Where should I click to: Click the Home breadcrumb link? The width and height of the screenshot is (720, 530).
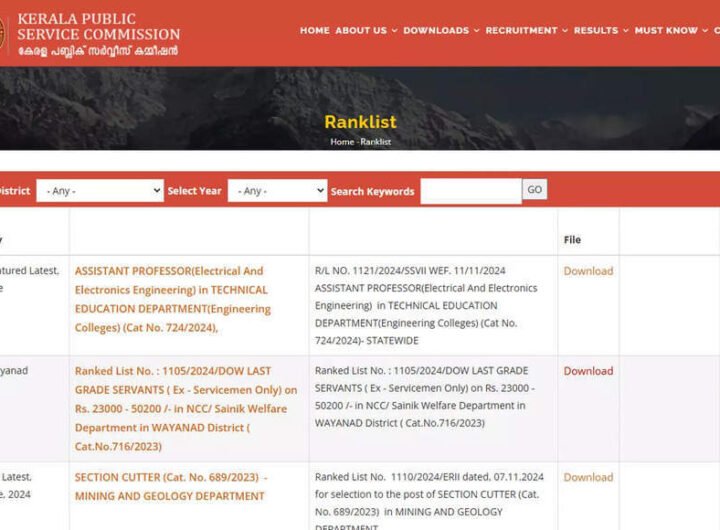[342, 142]
